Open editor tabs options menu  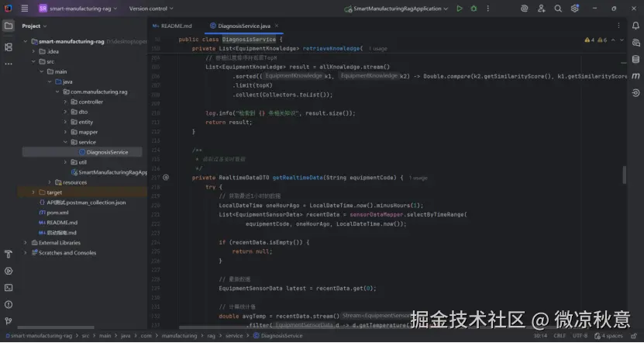coord(618,26)
